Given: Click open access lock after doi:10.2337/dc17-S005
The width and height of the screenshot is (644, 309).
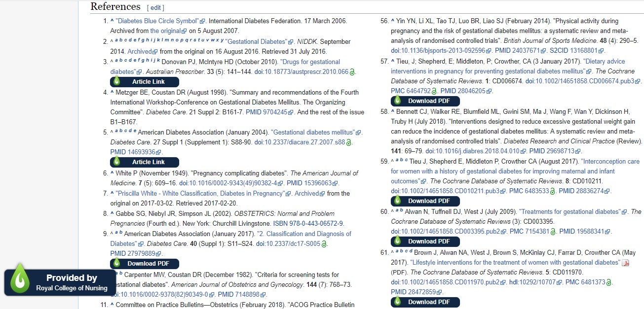Looking at the screenshot, I should pyautogui.click(x=324, y=244).
